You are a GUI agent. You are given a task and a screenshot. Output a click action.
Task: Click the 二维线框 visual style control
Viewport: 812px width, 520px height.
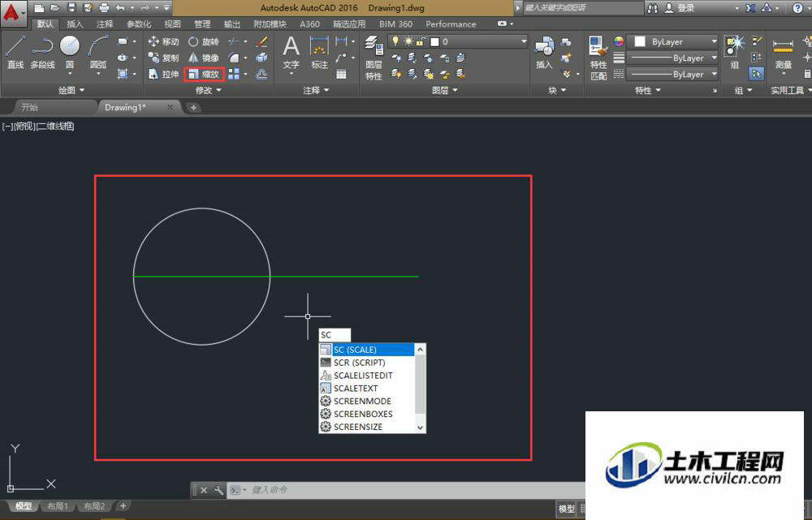[55, 126]
